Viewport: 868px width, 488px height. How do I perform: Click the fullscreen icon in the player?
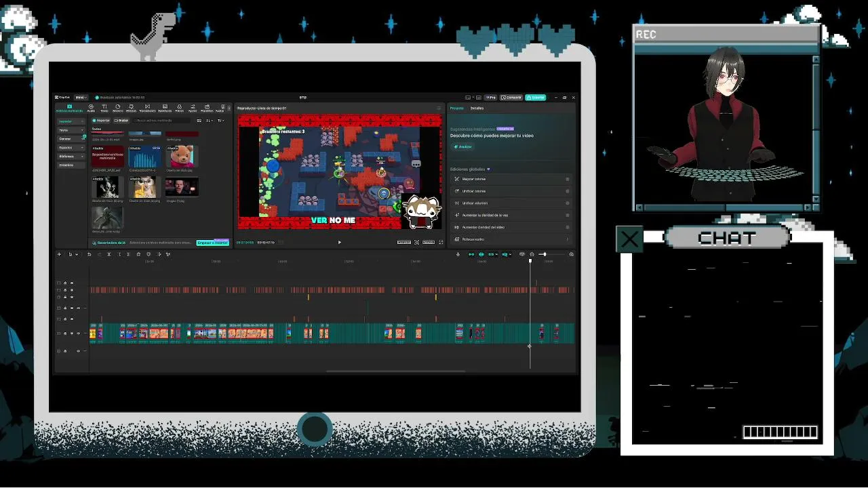tap(441, 242)
